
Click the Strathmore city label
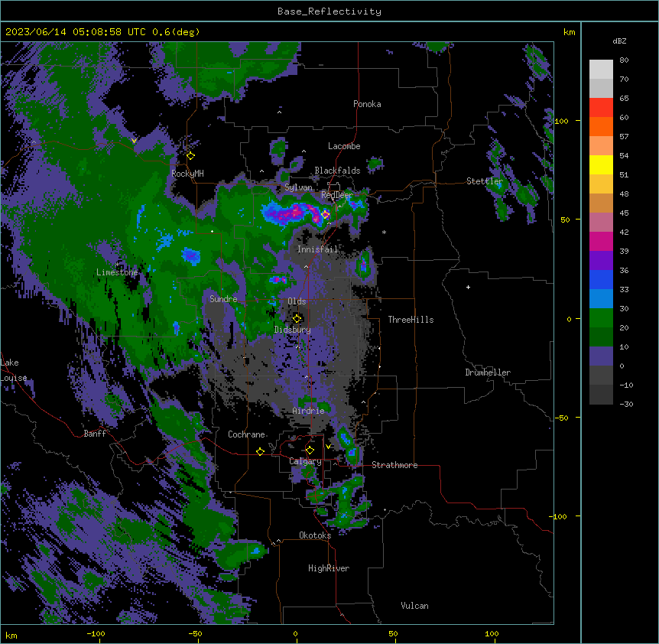point(394,465)
